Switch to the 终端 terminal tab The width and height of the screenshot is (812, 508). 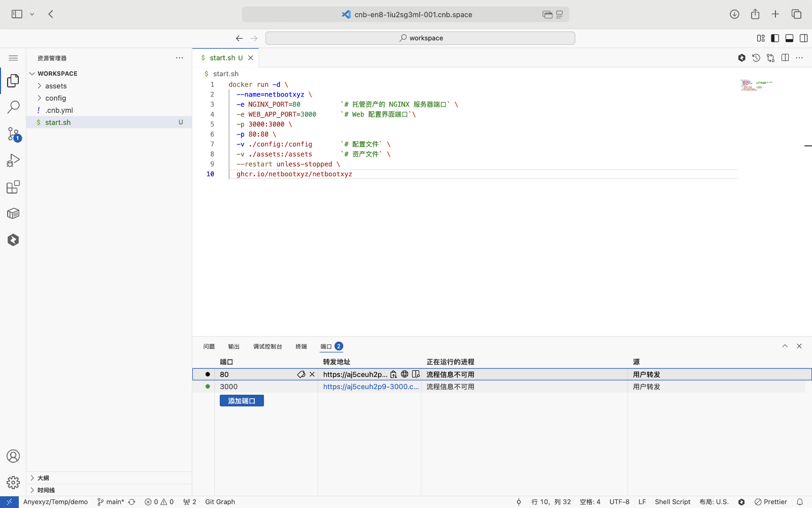click(x=301, y=346)
